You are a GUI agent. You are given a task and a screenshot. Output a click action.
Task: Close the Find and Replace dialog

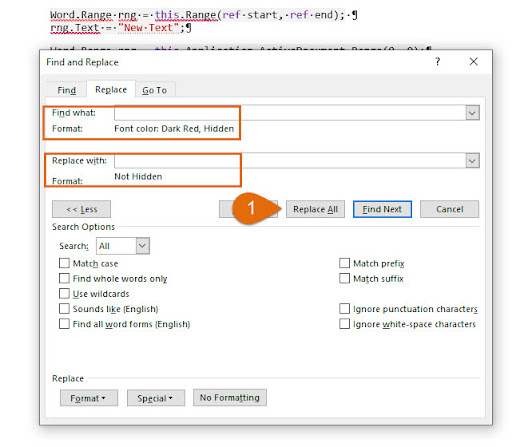(x=473, y=62)
